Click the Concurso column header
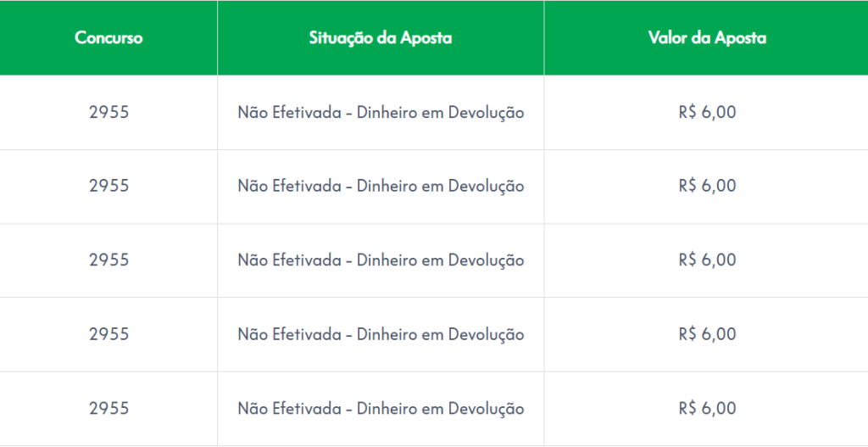Viewport: 868px width, 447px height. tap(108, 38)
